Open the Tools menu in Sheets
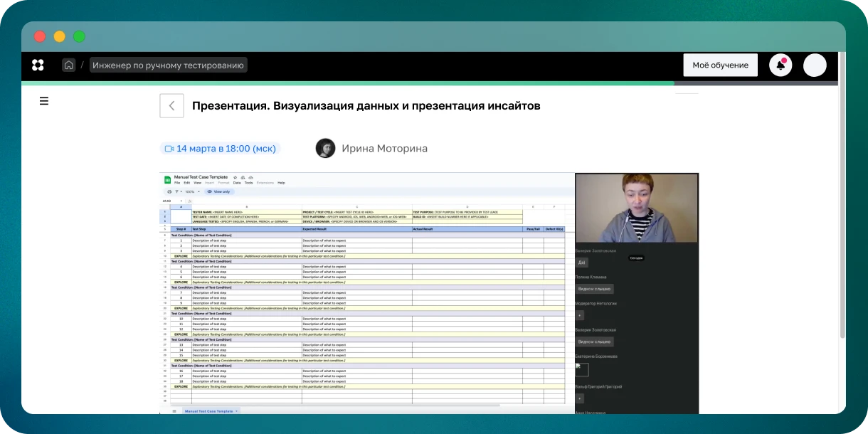The image size is (868, 434). point(248,183)
